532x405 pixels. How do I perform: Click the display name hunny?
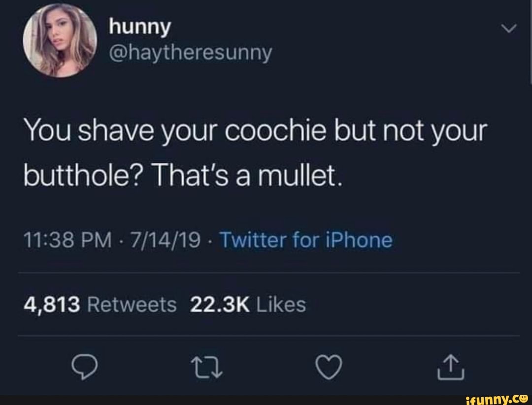(x=140, y=27)
